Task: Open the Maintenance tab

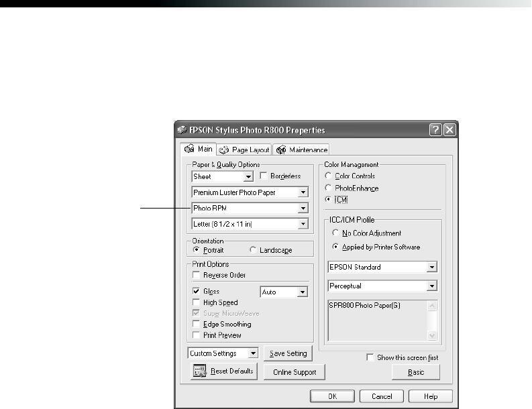Action: (x=301, y=150)
